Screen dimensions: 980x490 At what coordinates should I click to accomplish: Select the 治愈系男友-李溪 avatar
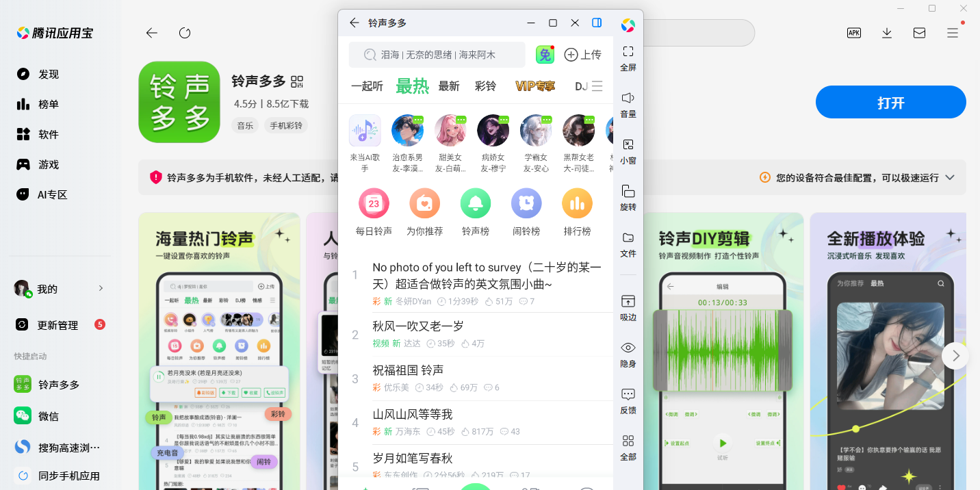pyautogui.click(x=407, y=130)
